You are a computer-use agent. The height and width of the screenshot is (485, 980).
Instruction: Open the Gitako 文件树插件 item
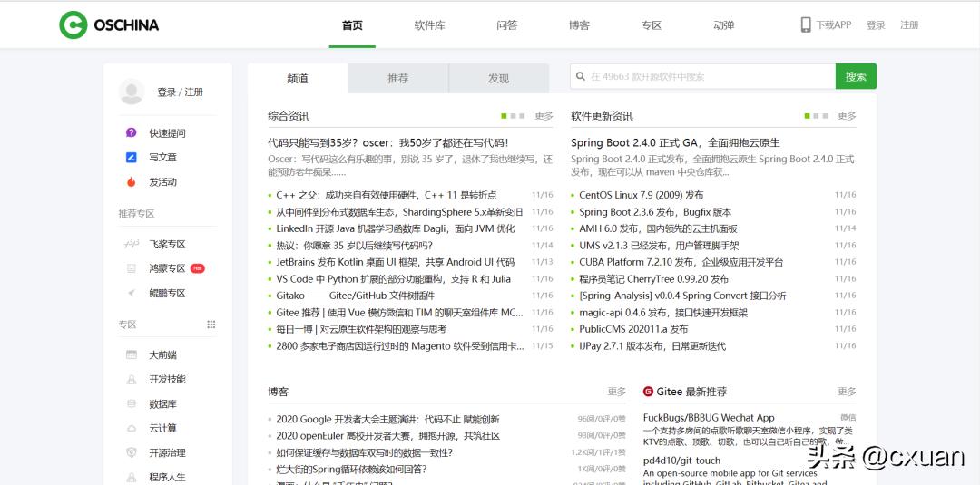(355, 296)
